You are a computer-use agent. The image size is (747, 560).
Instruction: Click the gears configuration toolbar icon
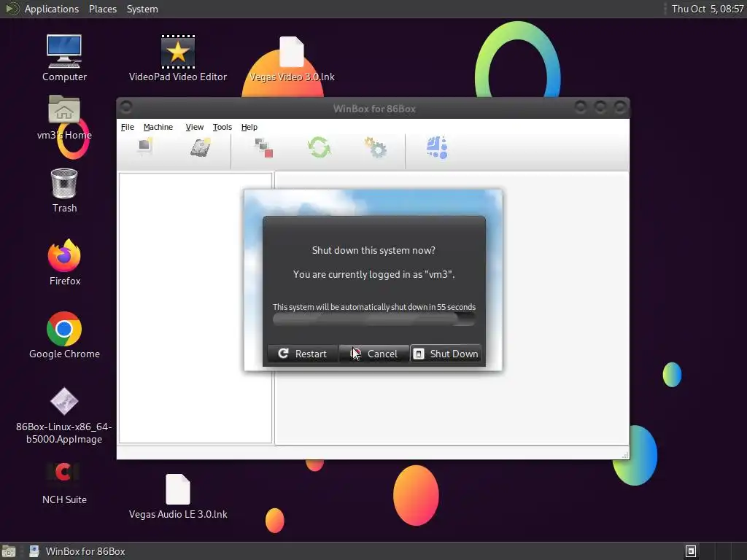pyautogui.click(x=376, y=147)
